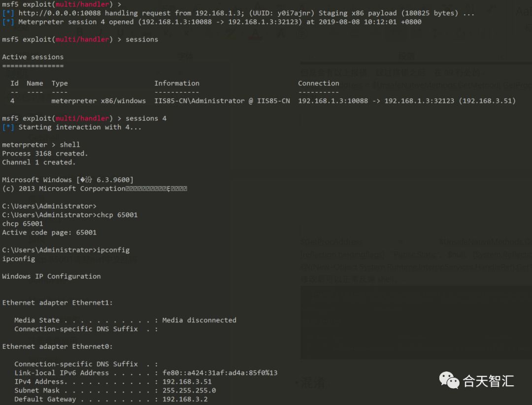Click the 'chcp 65001' prompt command
The width and height of the screenshot is (532, 405).
click(x=117, y=215)
